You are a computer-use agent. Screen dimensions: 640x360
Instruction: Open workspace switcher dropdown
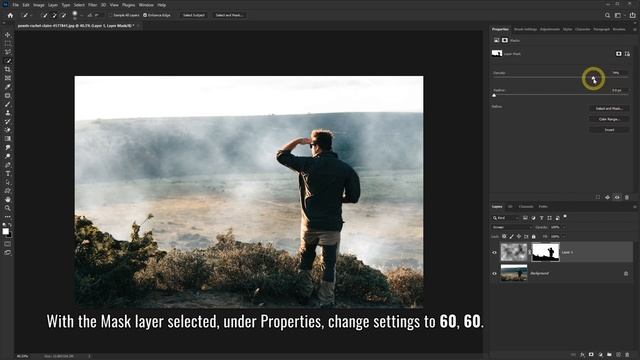619,15
